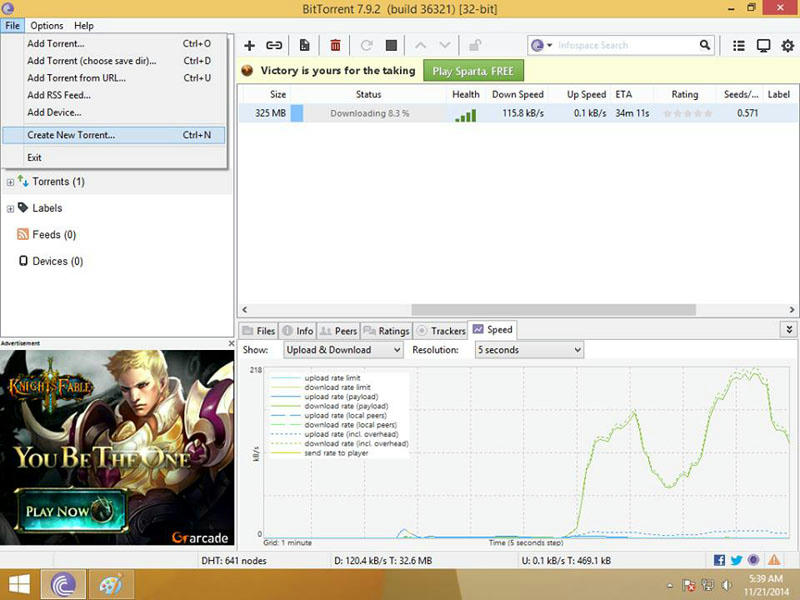Click the horizontal scrollbar thumb

554,310
